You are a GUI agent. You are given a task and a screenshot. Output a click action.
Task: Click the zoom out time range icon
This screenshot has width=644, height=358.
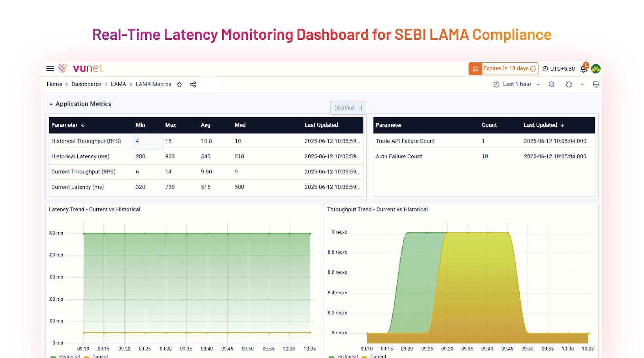pyautogui.click(x=552, y=84)
